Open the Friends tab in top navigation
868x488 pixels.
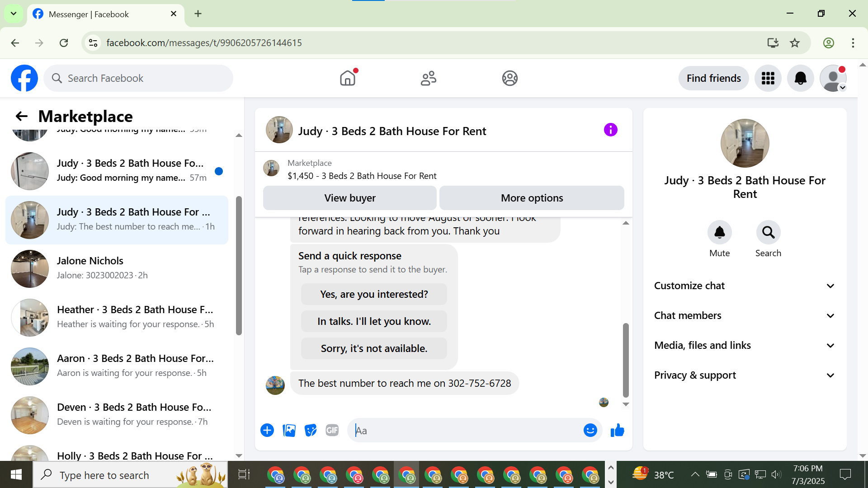point(428,78)
